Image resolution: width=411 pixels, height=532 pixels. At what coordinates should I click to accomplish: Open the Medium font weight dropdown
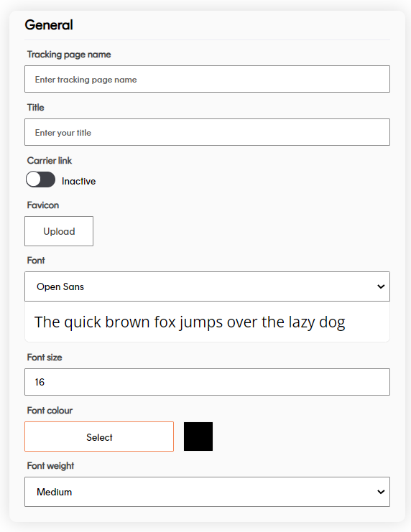(207, 492)
